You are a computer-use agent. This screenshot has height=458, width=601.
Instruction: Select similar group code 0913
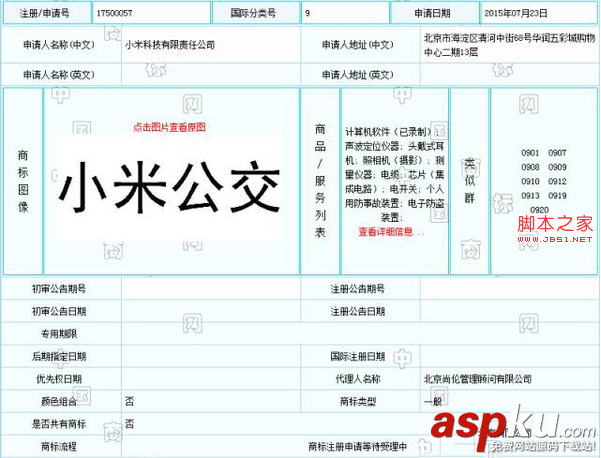coord(530,196)
